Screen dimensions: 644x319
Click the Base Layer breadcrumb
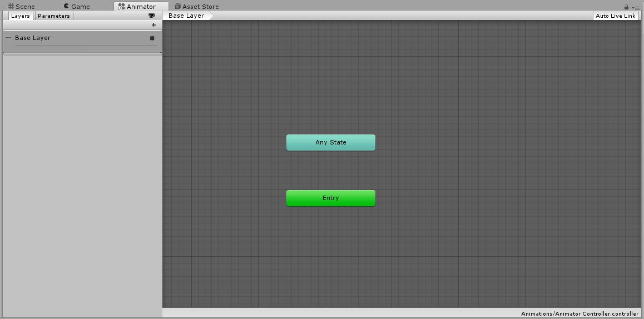[x=186, y=16]
